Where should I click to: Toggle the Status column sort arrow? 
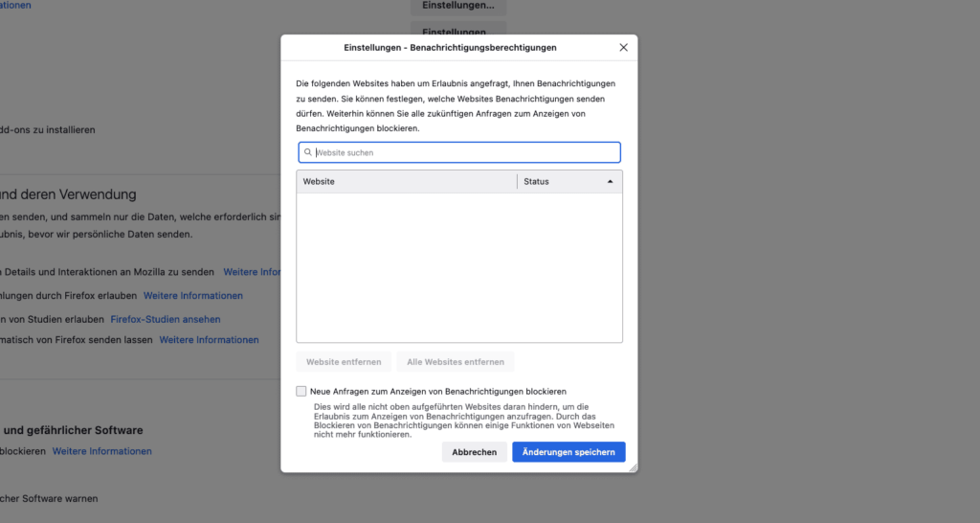[610, 181]
